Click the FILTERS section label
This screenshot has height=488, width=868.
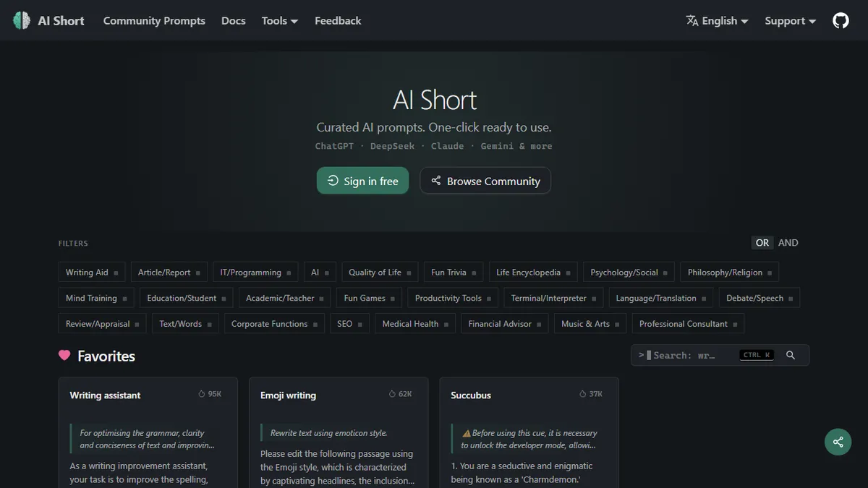click(73, 244)
